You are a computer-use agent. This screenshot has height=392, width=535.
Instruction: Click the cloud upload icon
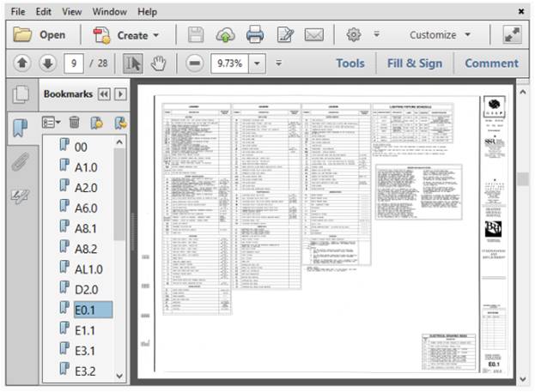[x=225, y=35]
